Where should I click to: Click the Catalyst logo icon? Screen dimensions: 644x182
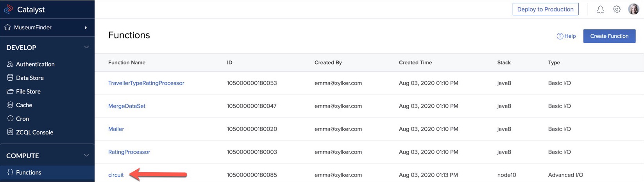pyautogui.click(x=8, y=9)
